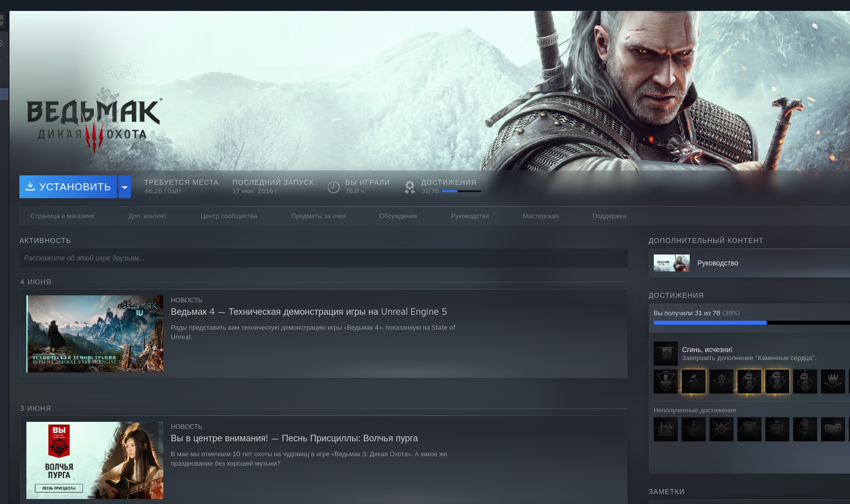The width and height of the screenshot is (850, 504).
Task: Select the glowing hammer achievement icon
Action: (x=694, y=381)
